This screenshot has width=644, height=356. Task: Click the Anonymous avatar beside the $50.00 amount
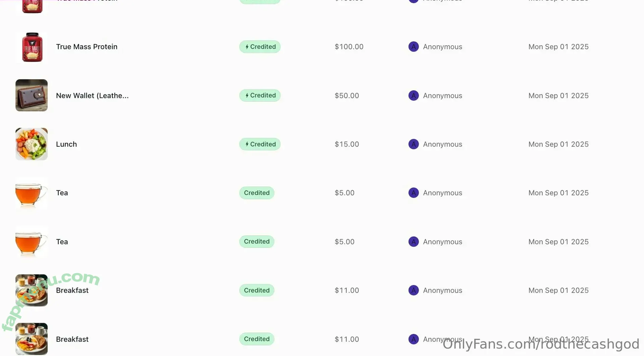[413, 96]
